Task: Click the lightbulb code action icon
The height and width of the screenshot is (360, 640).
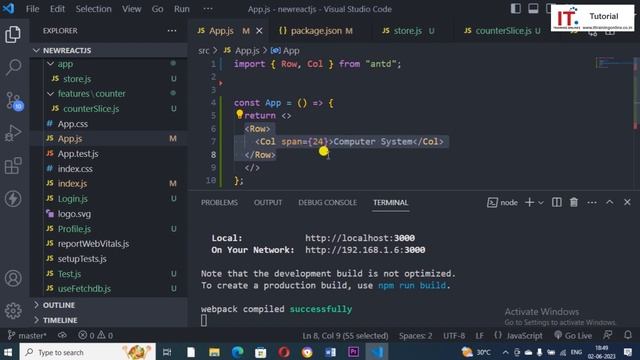Action: pyautogui.click(x=240, y=115)
